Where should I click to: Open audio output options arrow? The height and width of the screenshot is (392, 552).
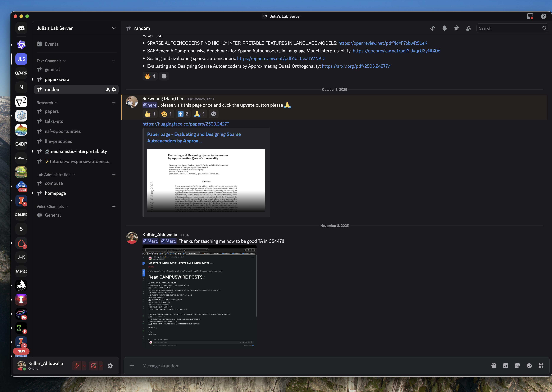(101, 366)
